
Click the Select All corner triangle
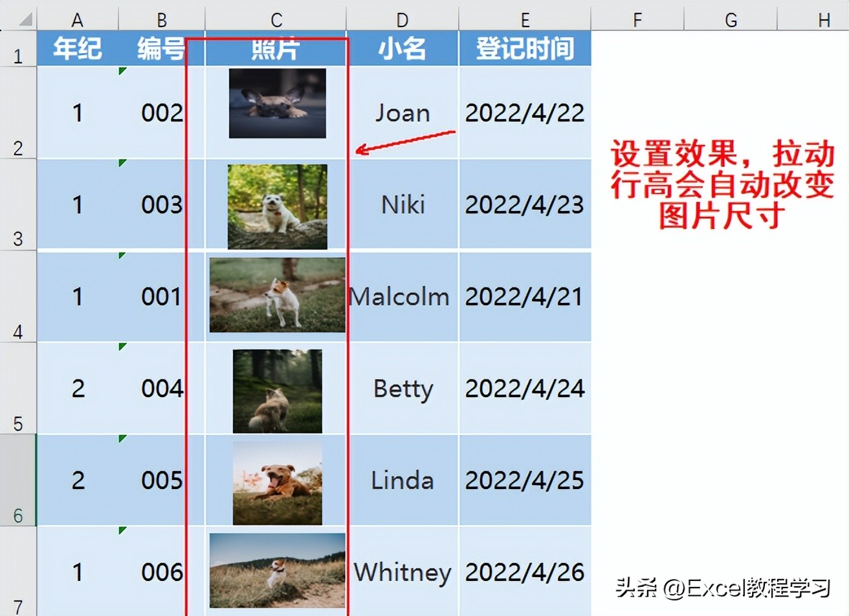[x=25, y=20]
